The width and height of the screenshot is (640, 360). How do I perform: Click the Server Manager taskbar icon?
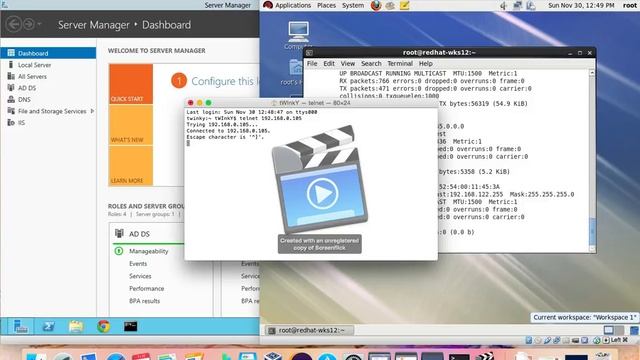[20, 327]
